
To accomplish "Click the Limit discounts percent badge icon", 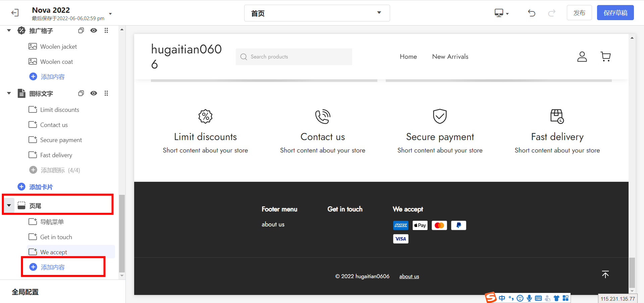I will (x=205, y=117).
